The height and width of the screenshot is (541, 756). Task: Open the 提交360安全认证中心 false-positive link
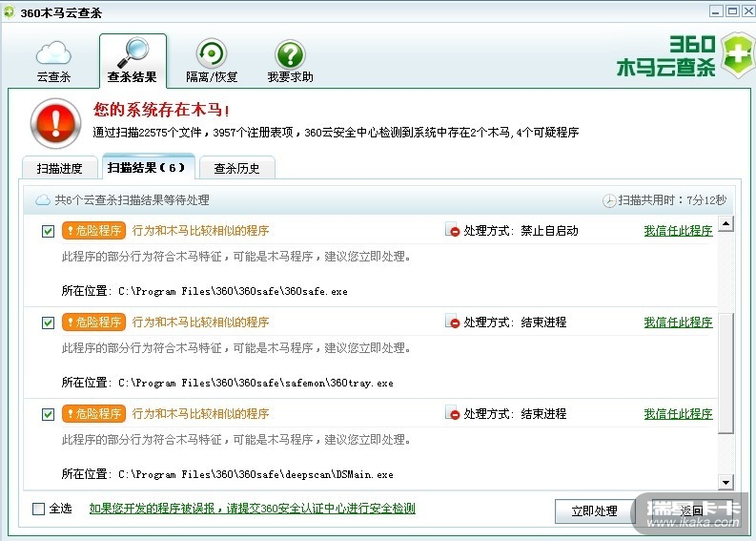253,509
